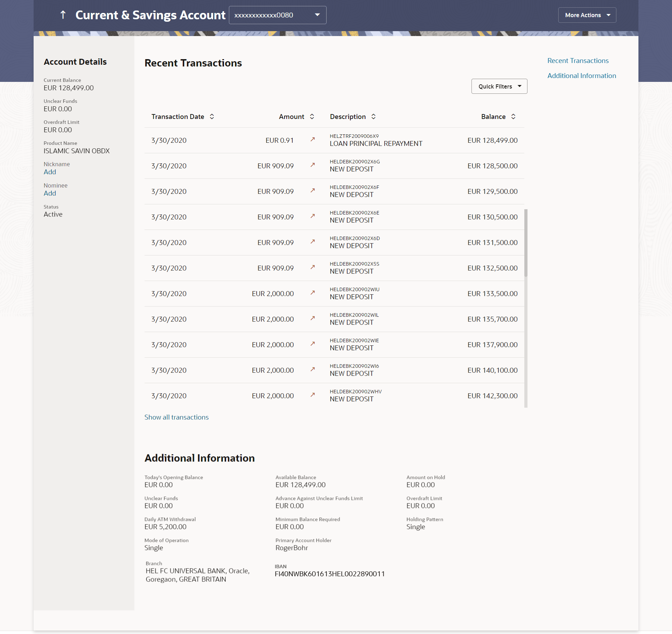Click arrow icon on HELDEBK200902WIU transaction

coord(313,293)
